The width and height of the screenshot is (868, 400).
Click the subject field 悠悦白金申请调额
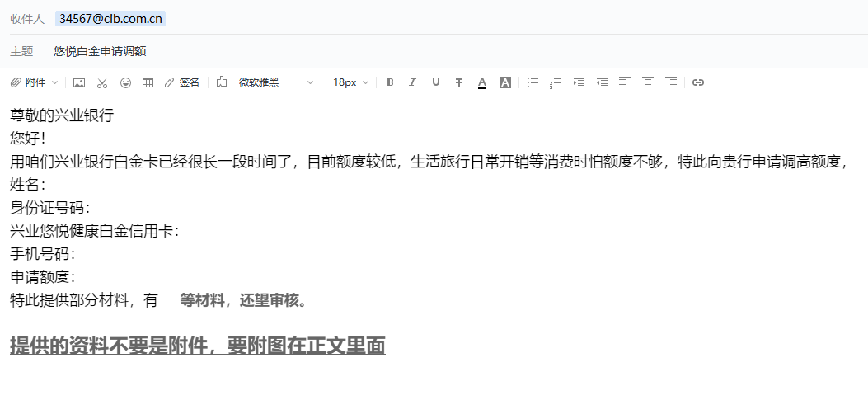(101, 51)
